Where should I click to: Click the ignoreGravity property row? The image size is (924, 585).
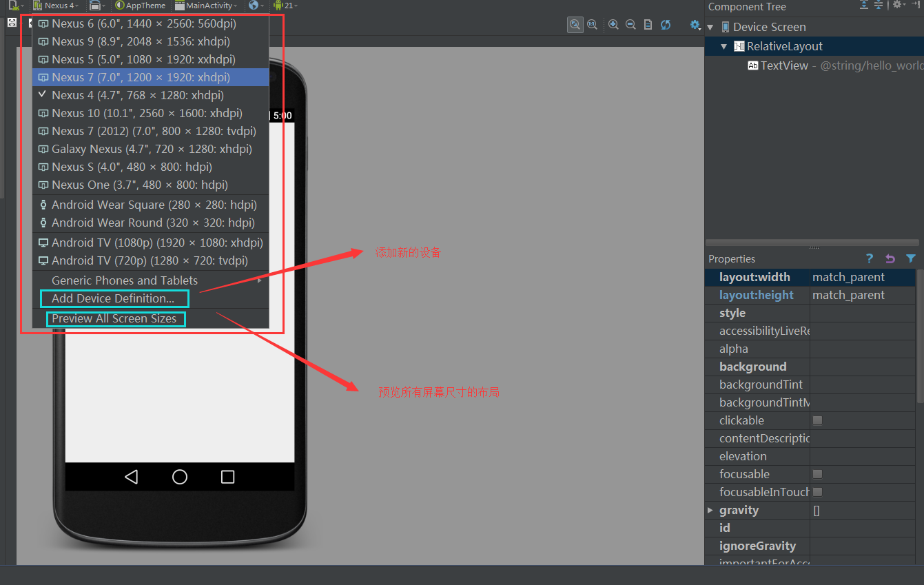(x=810, y=546)
